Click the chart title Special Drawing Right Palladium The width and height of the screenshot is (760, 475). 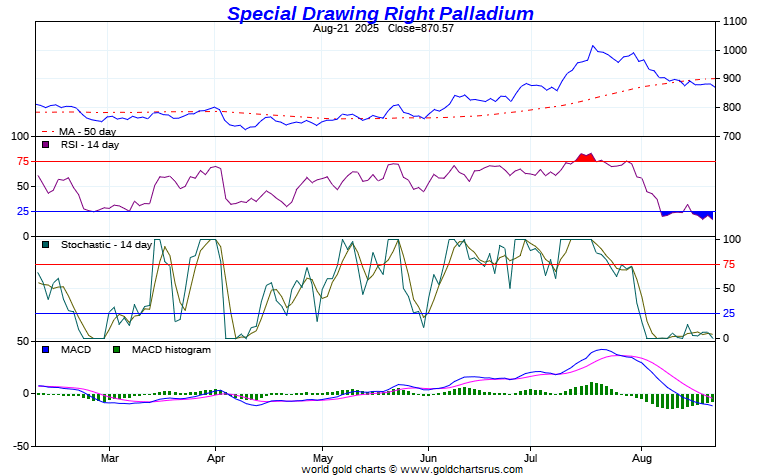coord(380,13)
